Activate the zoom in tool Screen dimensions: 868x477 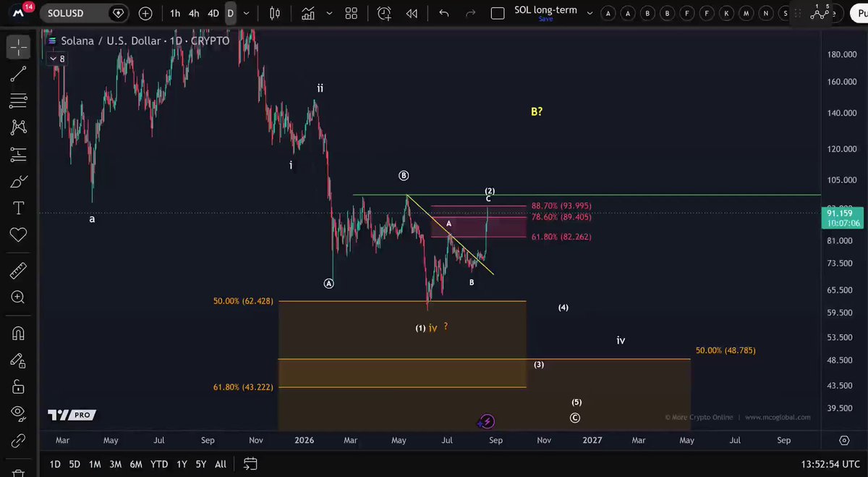18,297
